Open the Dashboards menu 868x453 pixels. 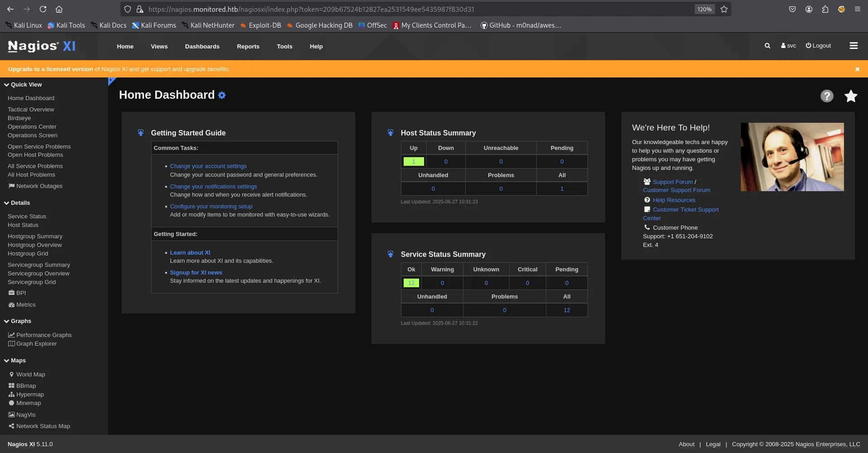(x=202, y=46)
